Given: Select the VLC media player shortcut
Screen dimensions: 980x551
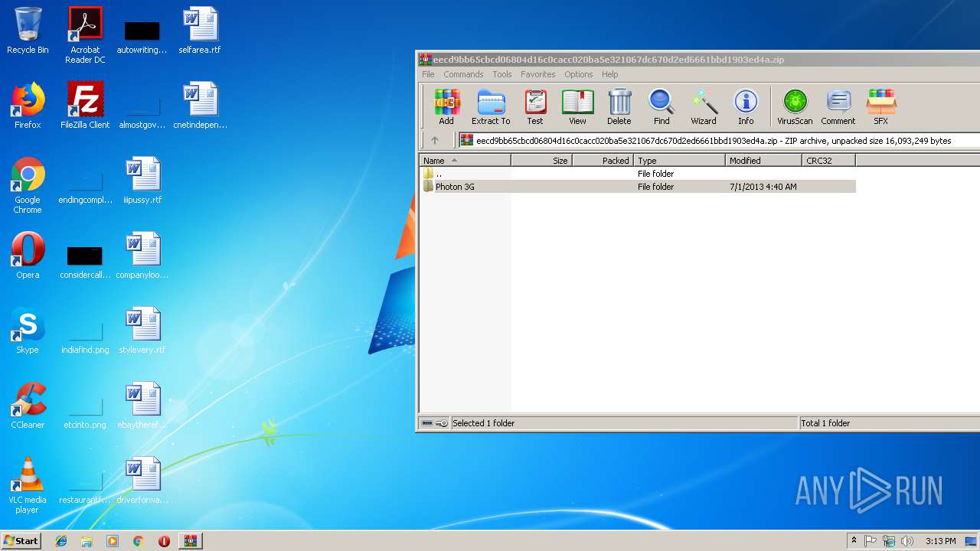Looking at the screenshot, I should 28,486.
